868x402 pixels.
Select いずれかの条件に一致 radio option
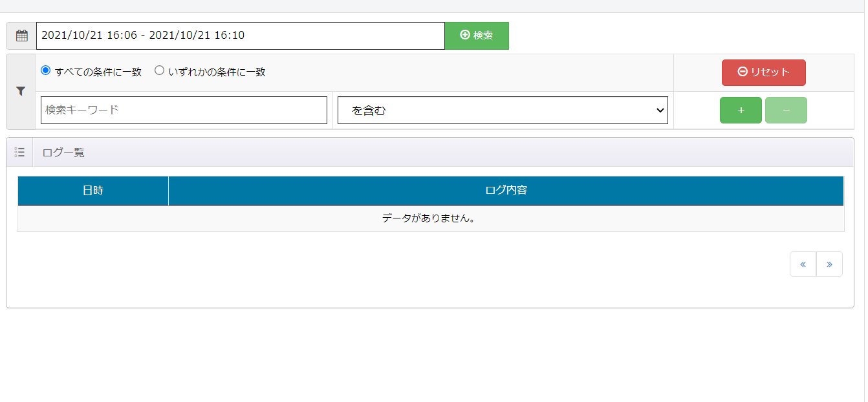[x=159, y=70]
